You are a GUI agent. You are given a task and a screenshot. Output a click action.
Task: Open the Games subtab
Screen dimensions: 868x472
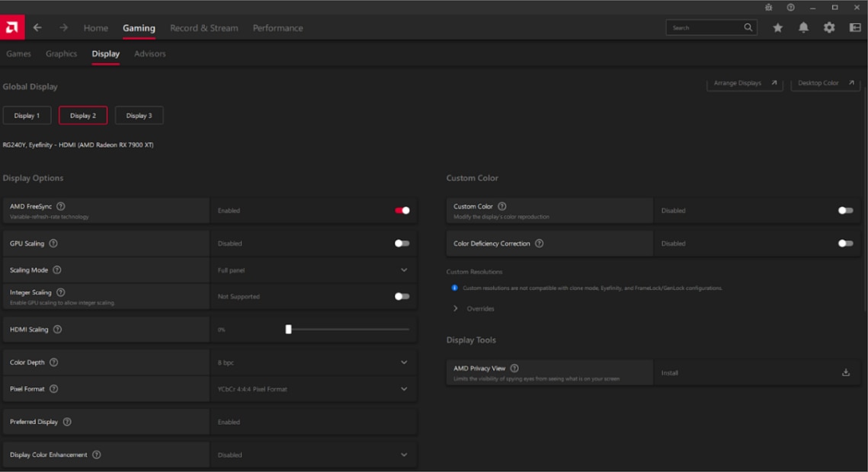click(19, 53)
